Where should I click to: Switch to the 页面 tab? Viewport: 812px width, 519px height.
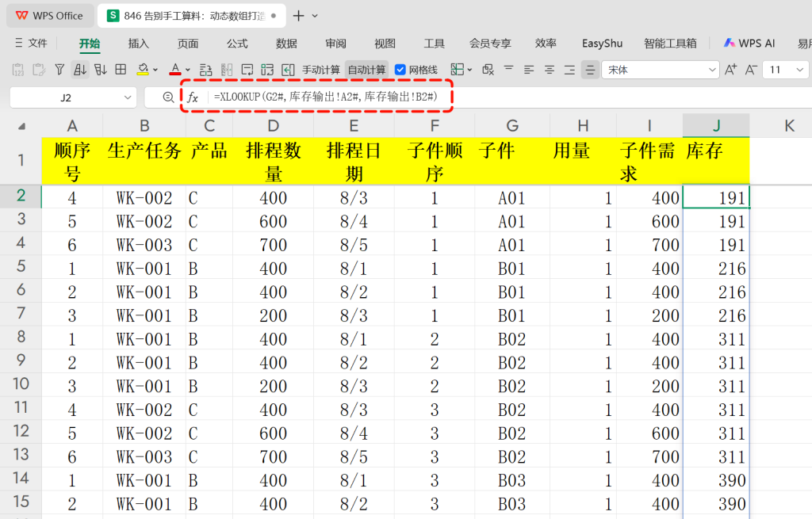188,44
